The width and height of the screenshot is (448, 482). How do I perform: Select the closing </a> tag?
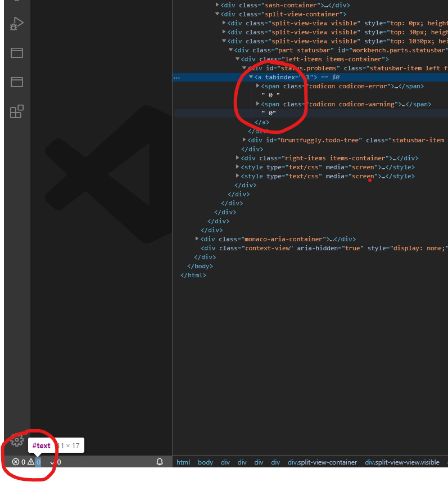[x=262, y=122]
